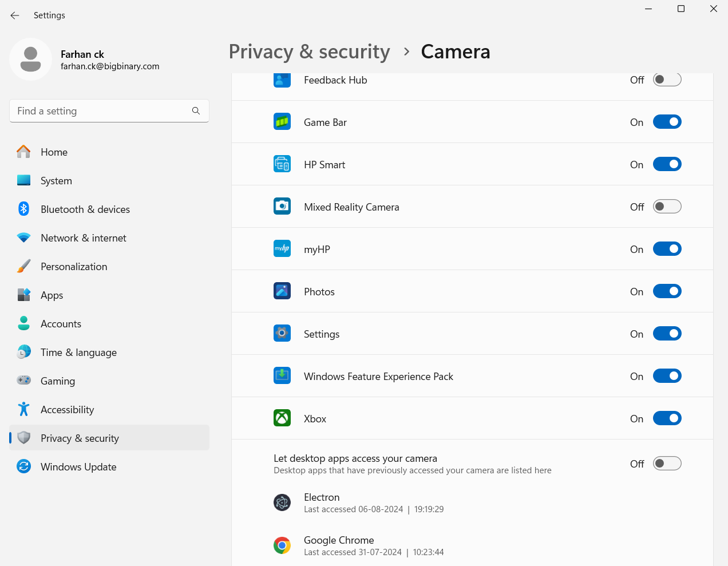Click Privacy & security breadcrumb link

(x=309, y=52)
